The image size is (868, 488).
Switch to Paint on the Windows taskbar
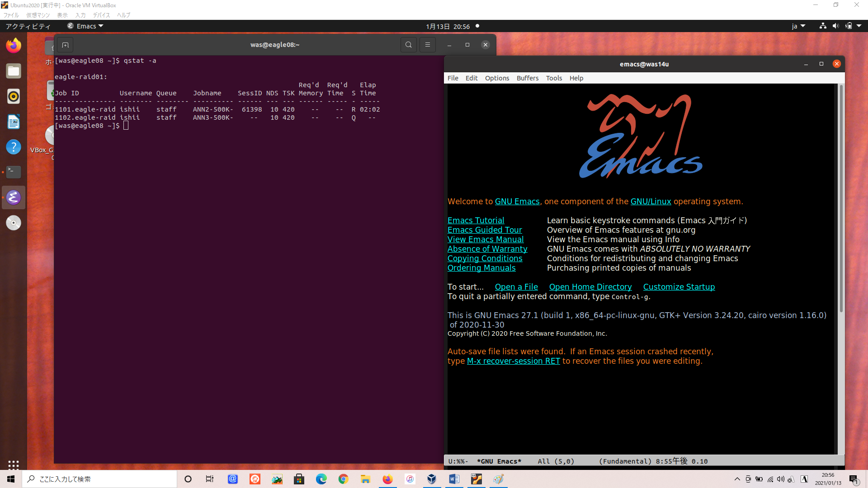coord(498,479)
